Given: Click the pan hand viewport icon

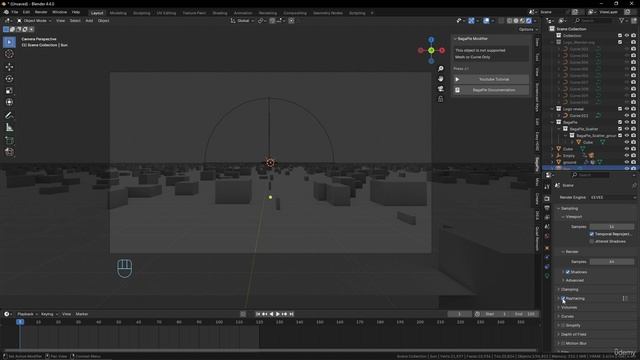Looking at the screenshot, I should click(x=440, y=78).
